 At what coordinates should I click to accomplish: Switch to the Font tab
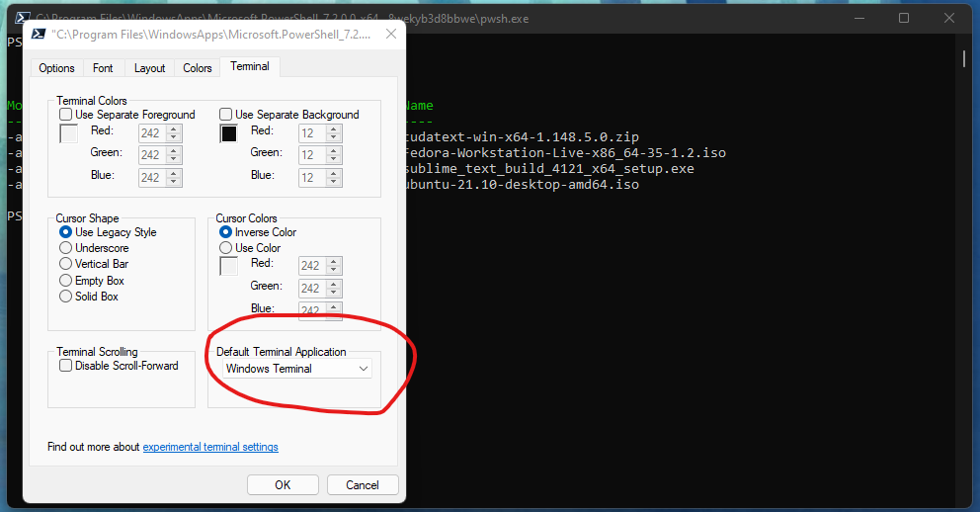pyautogui.click(x=103, y=68)
